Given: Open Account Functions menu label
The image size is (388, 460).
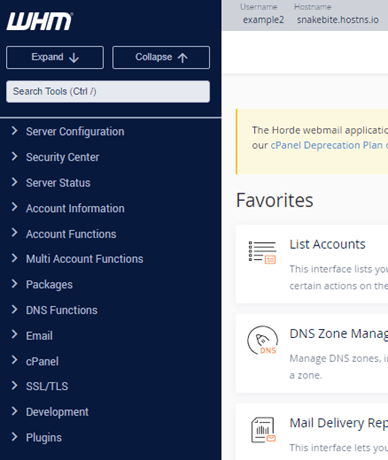Looking at the screenshot, I should (71, 234).
